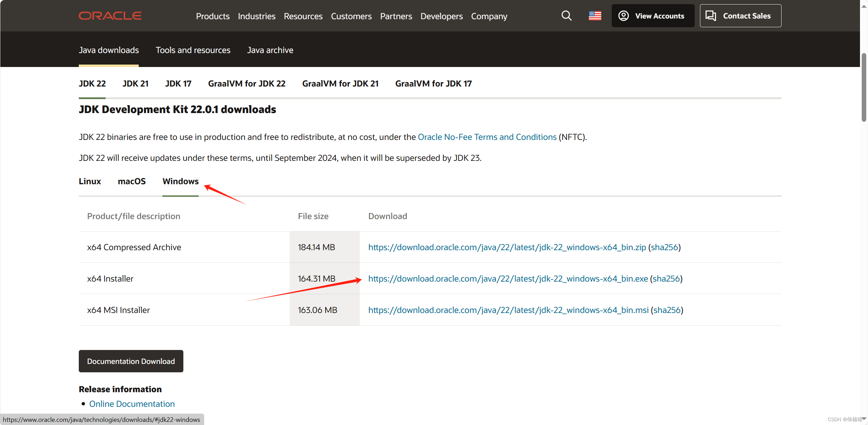Viewport: 868px width, 425px height.
Task: Select the JDK 17 tab
Action: pyautogui.click(x=178, y=83)
